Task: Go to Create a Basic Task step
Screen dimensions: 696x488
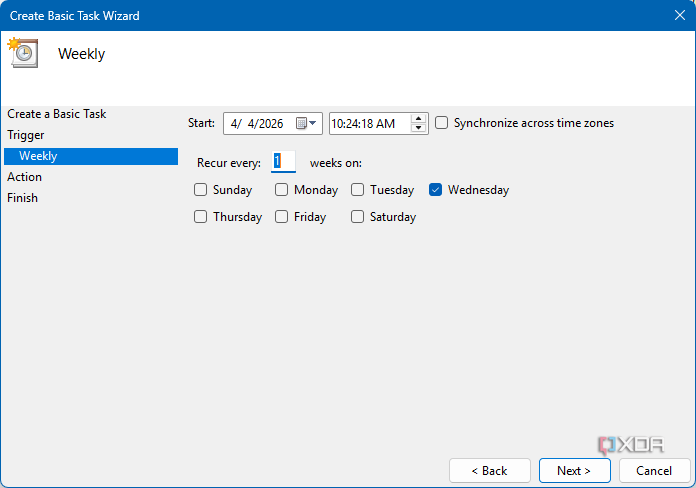Action: point(56,114)
